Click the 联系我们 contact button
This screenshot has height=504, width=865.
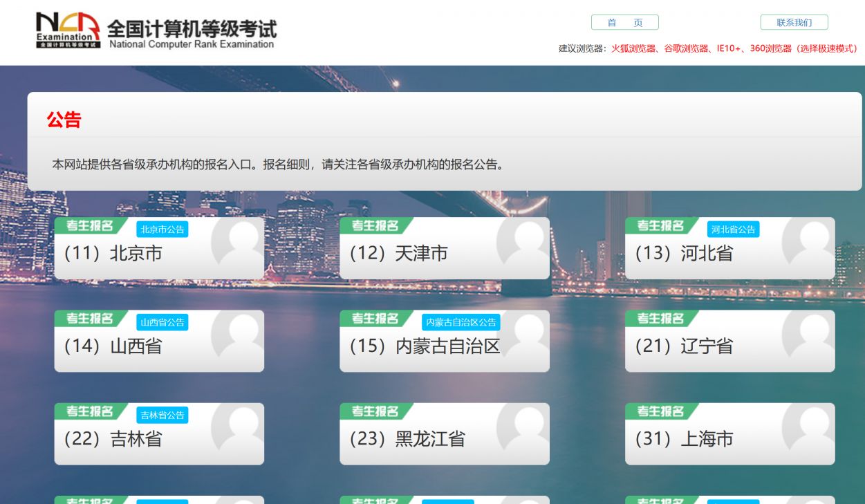[794, 23]
